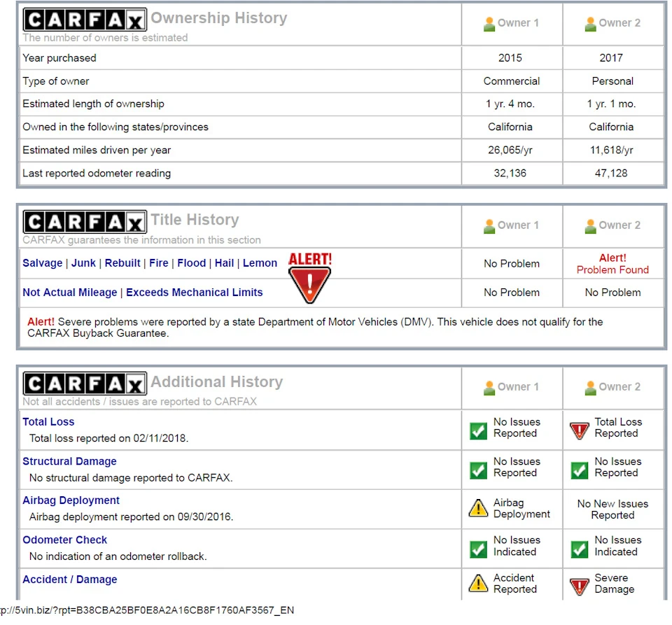Click the 5vin.biz report URL text
Image resolution: width=672 pixels, height=625 pixels.
click(x=147, y=610)
